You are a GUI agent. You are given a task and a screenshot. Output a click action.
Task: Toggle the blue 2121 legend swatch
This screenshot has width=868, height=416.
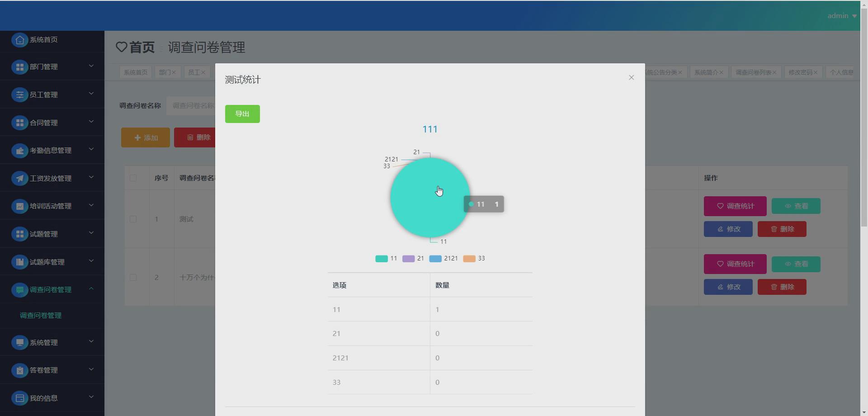pos(435,259)
